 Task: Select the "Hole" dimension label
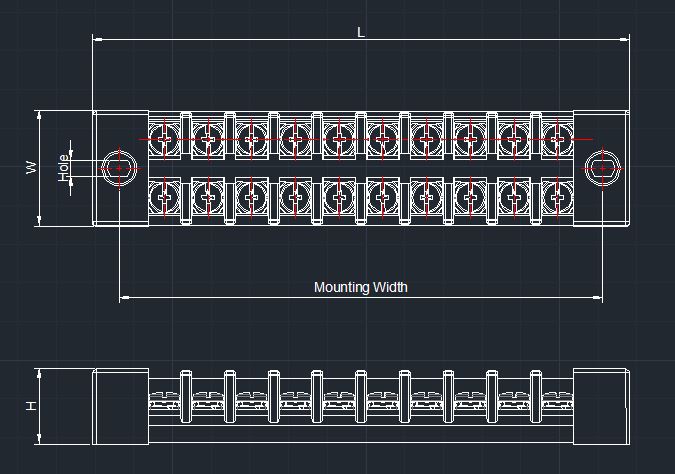coord(63,168)
